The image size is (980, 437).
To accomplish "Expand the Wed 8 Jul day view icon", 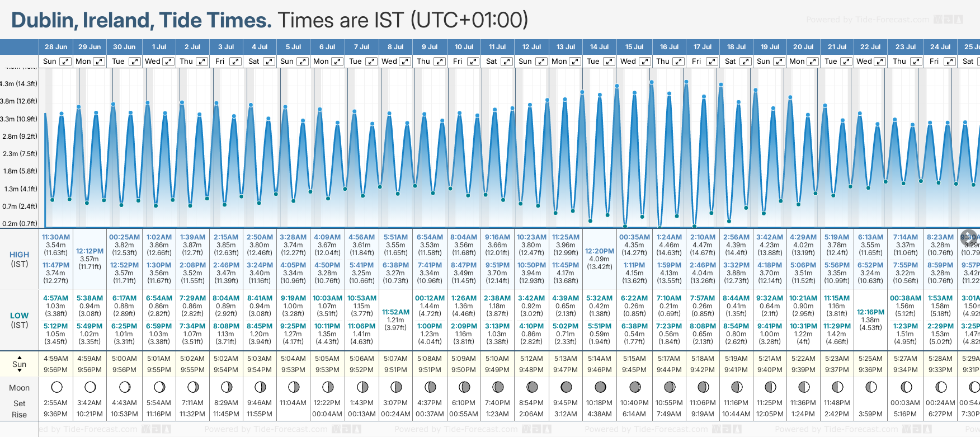I will tap(405, 62).
